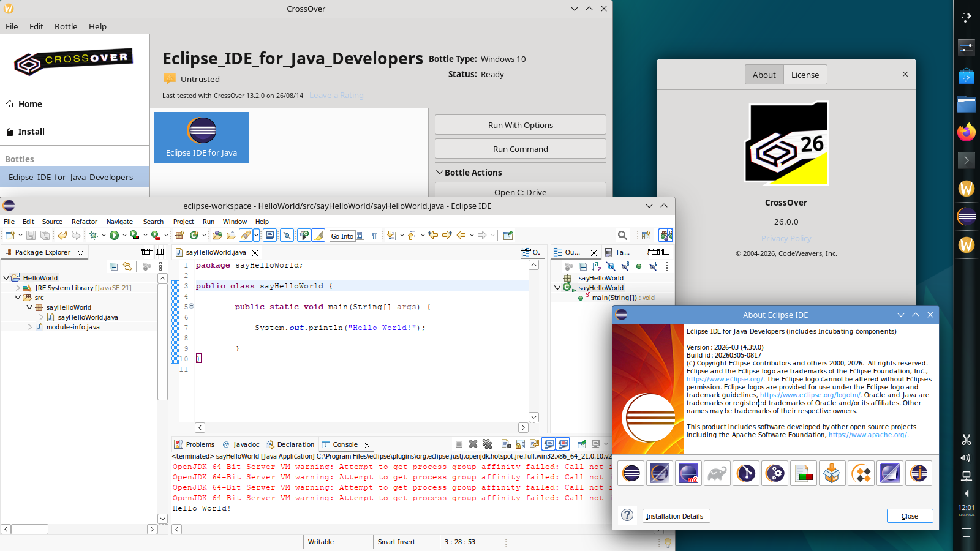Screen dimensions: 980x551
Task: Switch to License tab in CrossOver about
Action: coord(805,75)
